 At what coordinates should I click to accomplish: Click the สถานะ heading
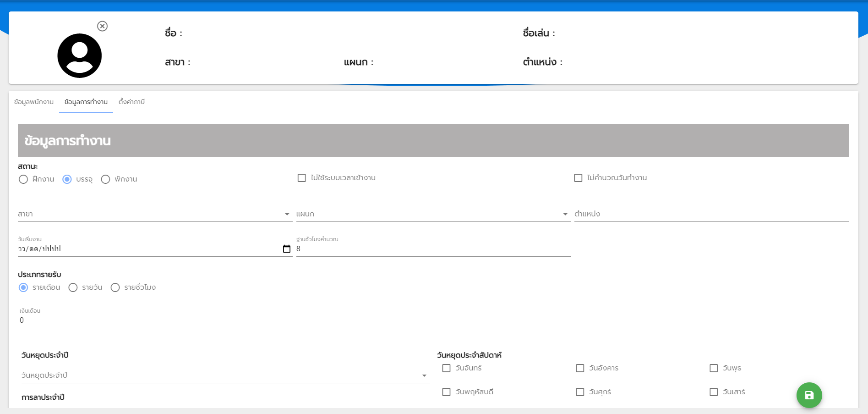point(27,166)
